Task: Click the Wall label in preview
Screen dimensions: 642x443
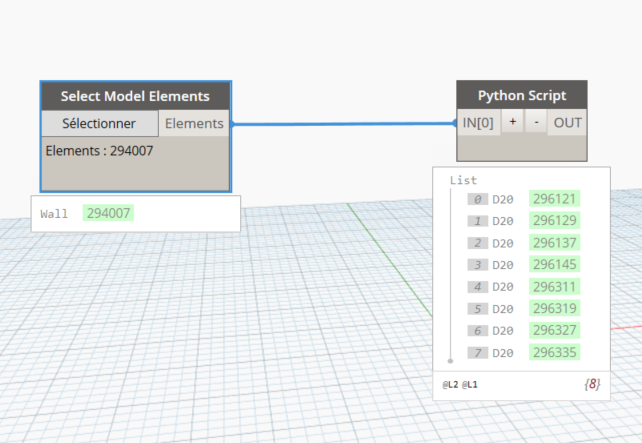Action: pyautogui.click(x=54, y=214)
